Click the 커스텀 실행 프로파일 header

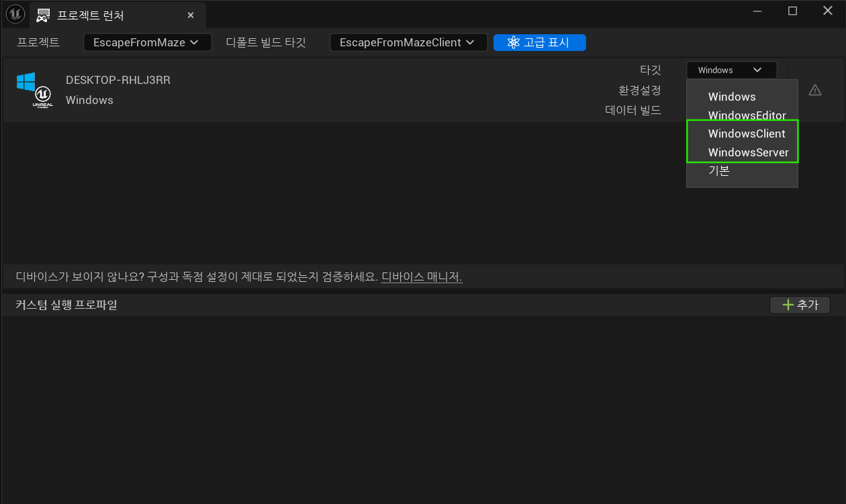[66, 305]
